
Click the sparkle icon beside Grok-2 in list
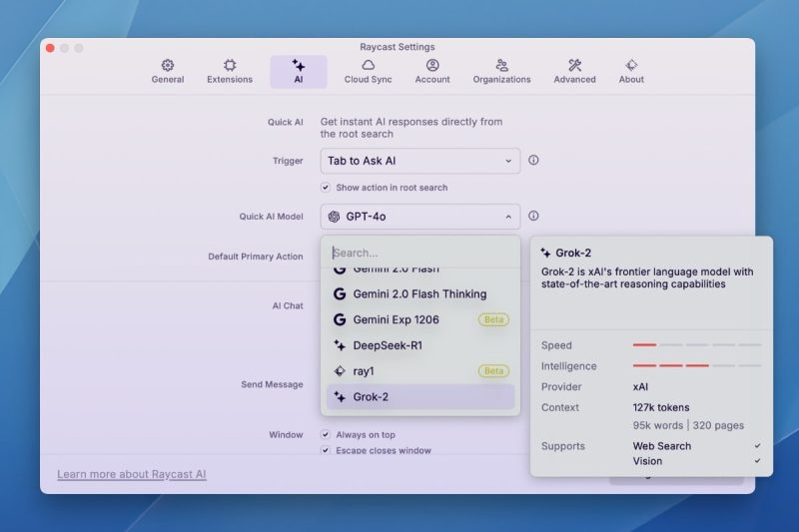click(x=340, y=397)
